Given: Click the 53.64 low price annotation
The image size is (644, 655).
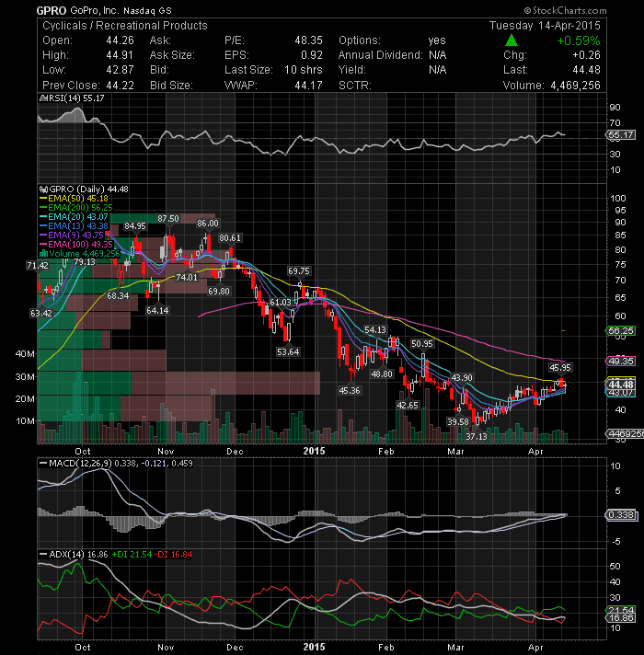Looking at the screenshot, I should [x=288, y=352].
